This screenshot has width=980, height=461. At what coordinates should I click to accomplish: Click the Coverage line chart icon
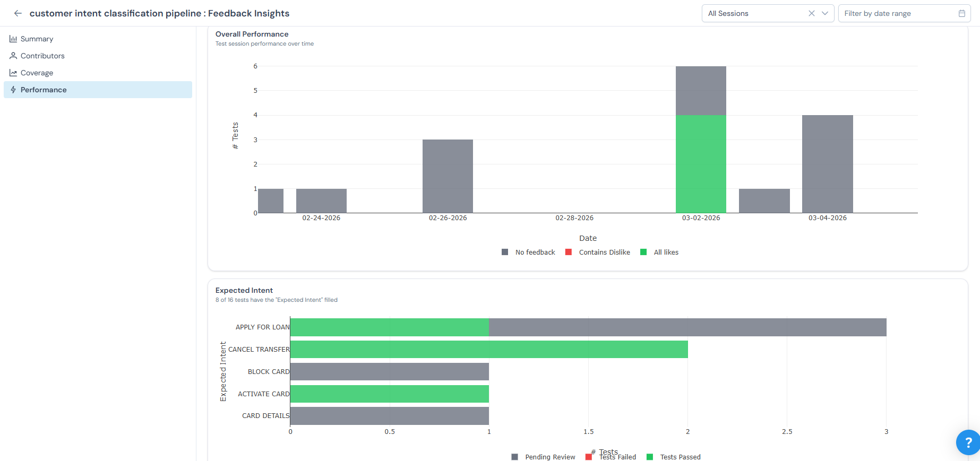pos(13,73)
